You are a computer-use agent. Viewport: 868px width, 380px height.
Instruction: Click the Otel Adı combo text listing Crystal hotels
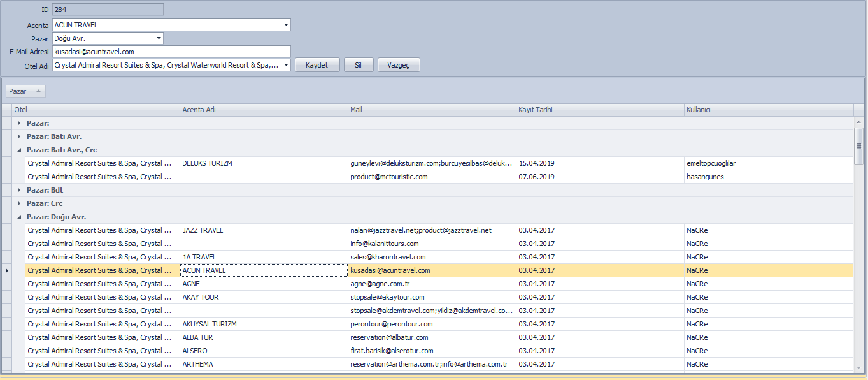(167, 65)
